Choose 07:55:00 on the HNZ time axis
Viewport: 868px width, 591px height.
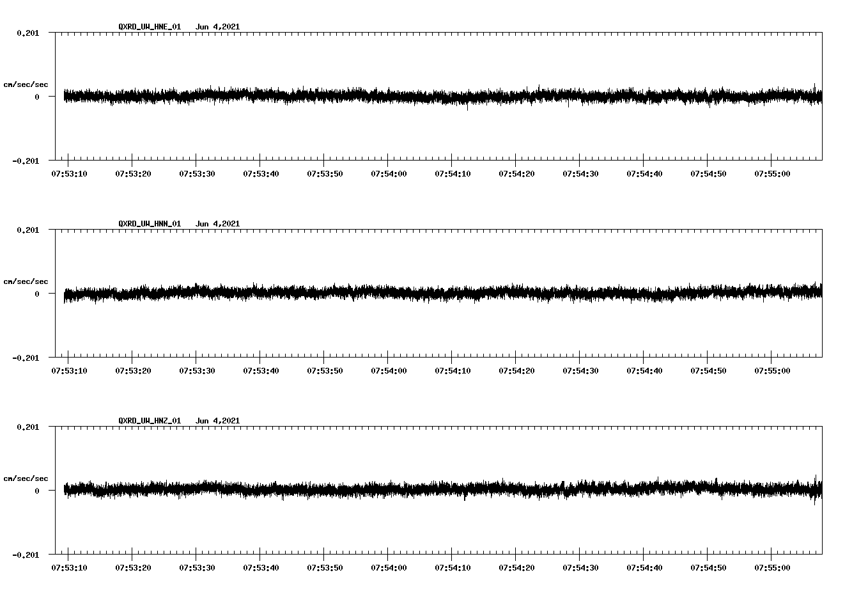(x=772, y=567)
